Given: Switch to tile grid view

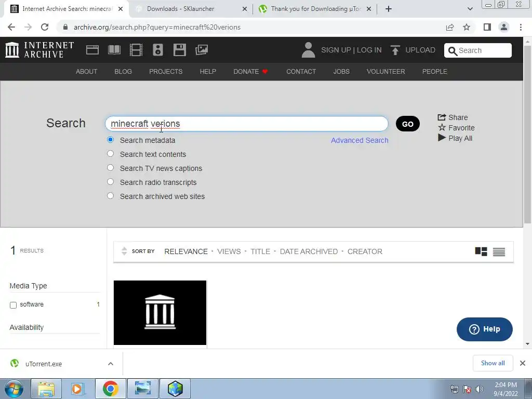Looking at the screenshot, I should (x=481, y=251).
